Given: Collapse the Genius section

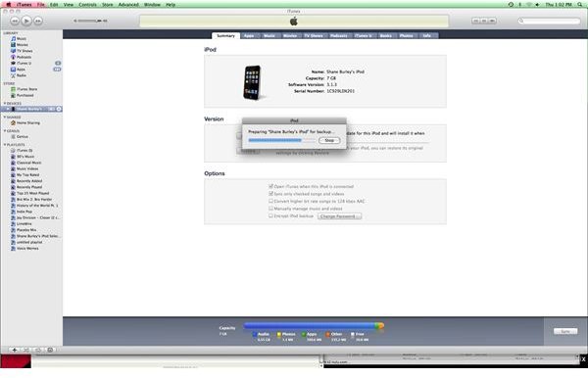Looking at the screenshot, I should (x=5, y=131).
